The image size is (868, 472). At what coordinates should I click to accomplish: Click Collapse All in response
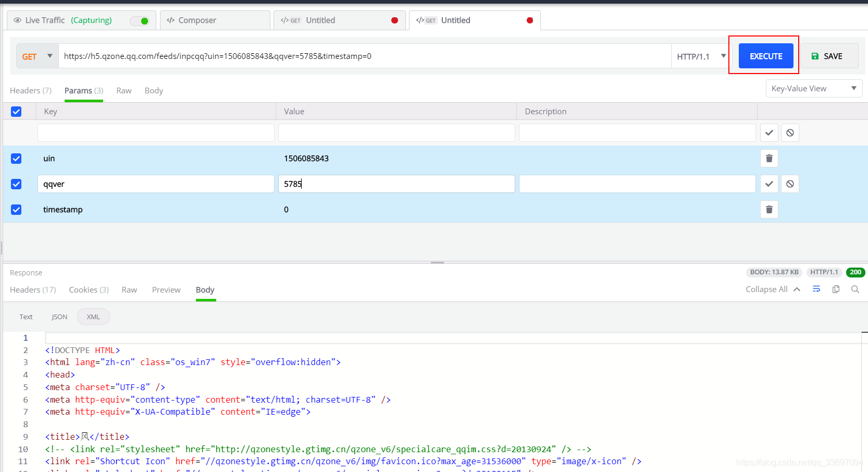773,289
